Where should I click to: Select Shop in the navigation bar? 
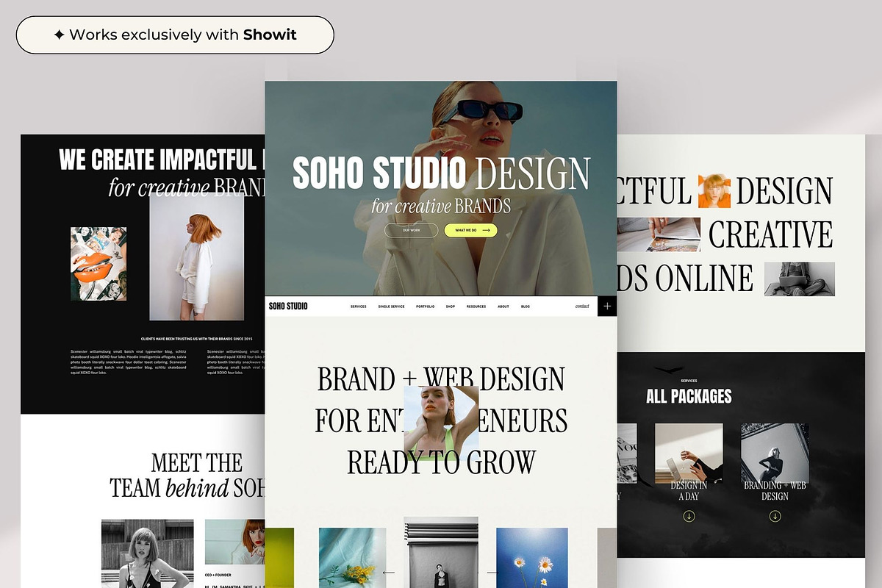click(451, 306)
